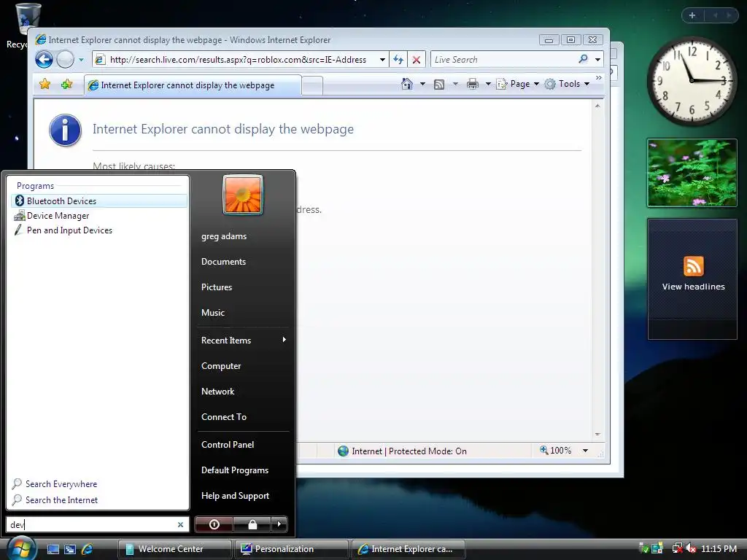This screenshot has width=747, height=560.
Task: Open Control Panel from Start menu
Action: pos(228,445)
